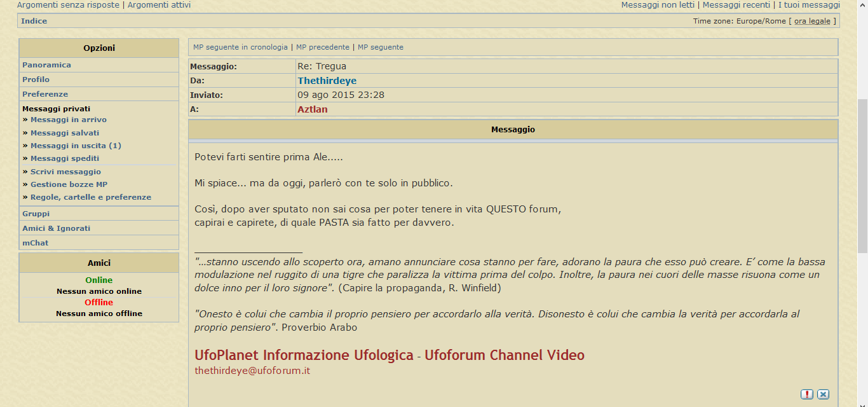Open Regole, cartelle e preferenze
The image size is (868, 407).
(91, 197)
